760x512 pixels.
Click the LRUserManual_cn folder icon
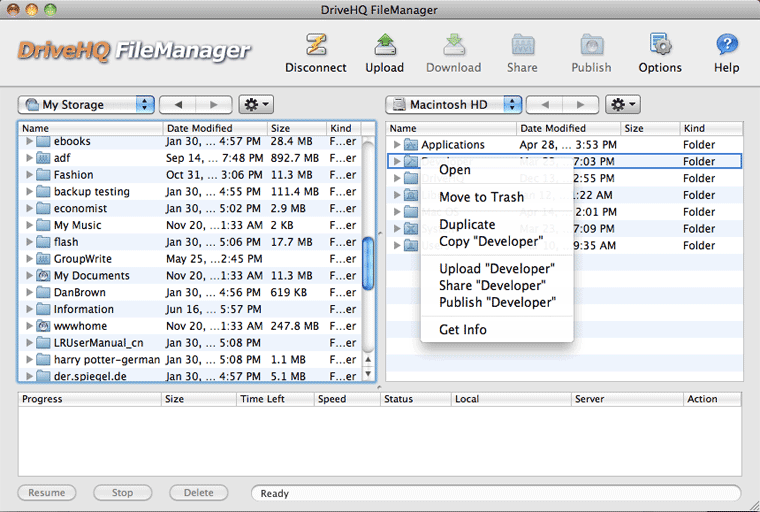pos(44,343)
